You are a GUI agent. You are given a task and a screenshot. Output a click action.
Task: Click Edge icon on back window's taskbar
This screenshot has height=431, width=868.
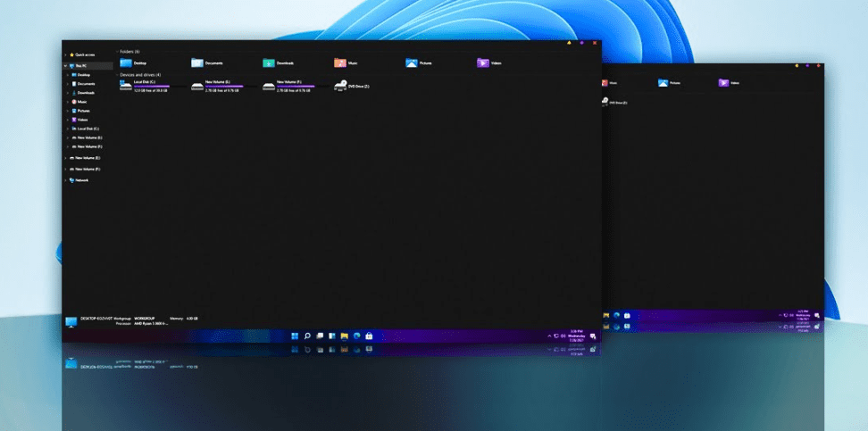[617, 315]
